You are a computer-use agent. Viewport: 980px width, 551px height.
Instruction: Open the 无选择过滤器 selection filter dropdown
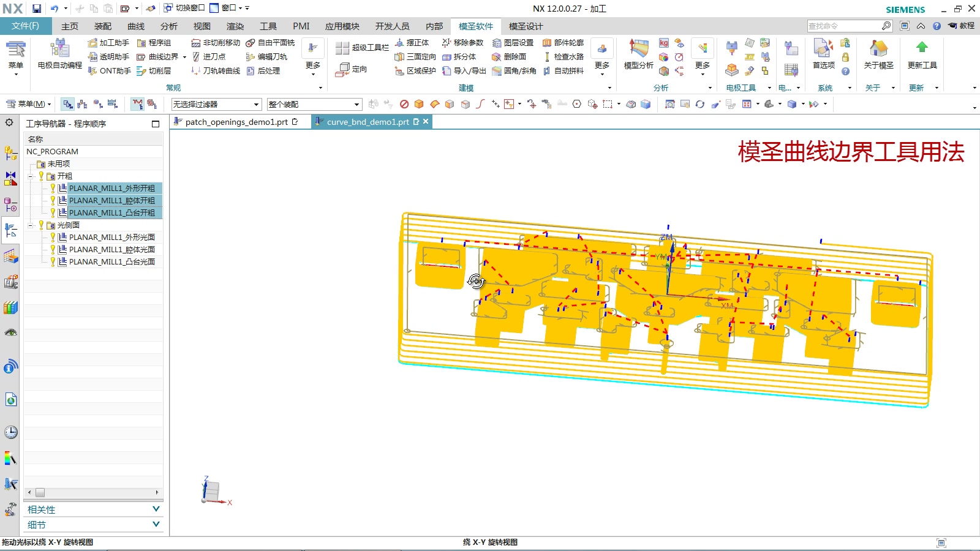[216, 104]
